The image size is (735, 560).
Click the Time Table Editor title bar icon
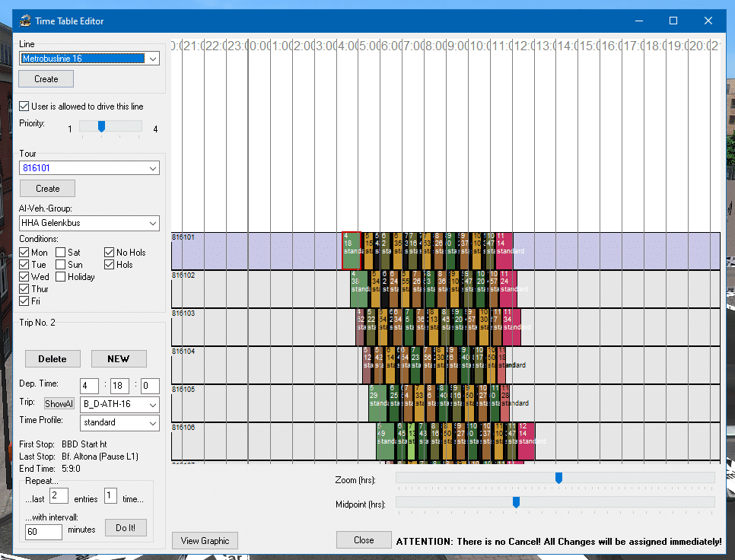(x=25, y=21)
